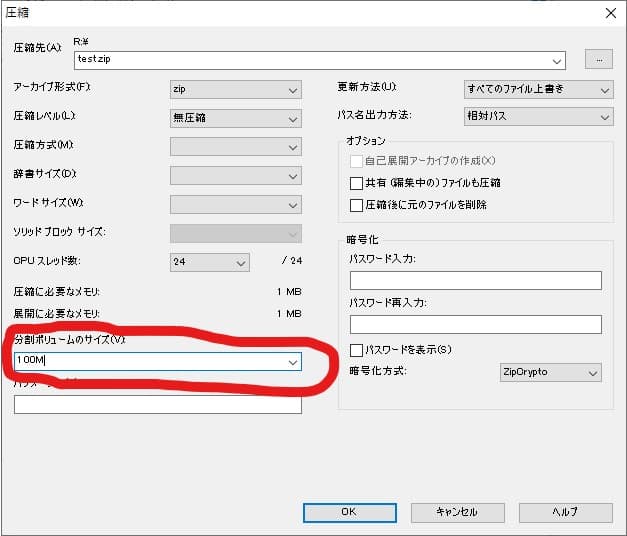The height and width of the screenshot is (536, 627).
Task: Click the browse button next to archive path
Action: click(x=599, y=60)
